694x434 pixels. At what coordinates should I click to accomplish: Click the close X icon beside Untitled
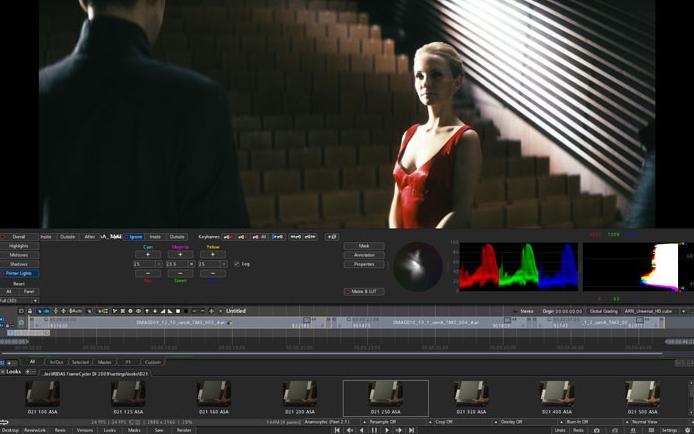click(x=220, y=311)
